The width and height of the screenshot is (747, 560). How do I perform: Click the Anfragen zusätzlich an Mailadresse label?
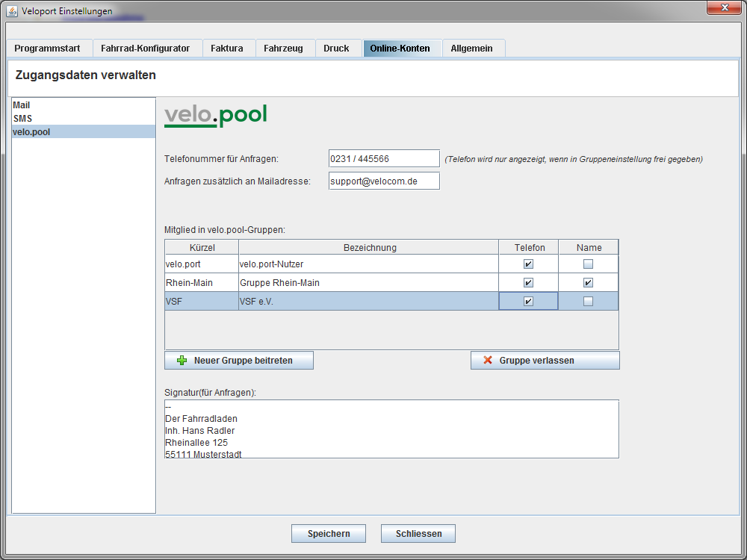(x=238, y=181)
